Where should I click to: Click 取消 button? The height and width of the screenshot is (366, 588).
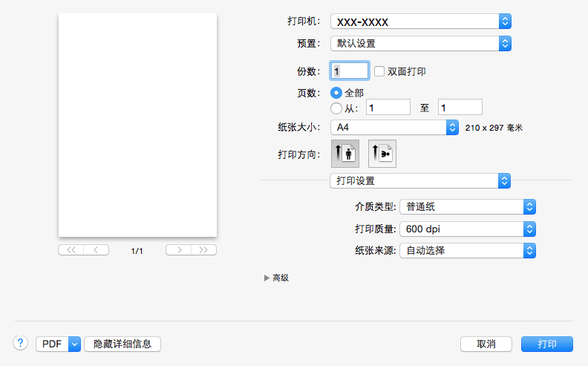(486, 344)
